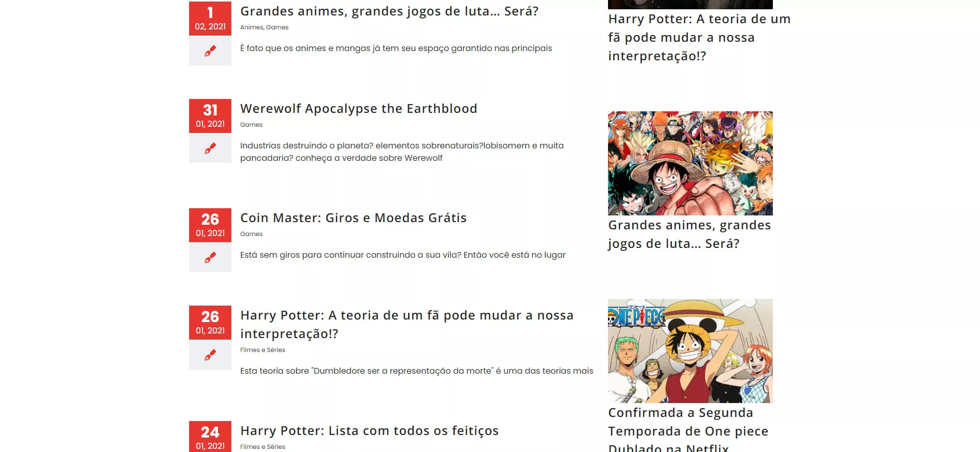The height and width of the screenshot is (452, 980).
Task: Open the Harry Potter: Lista com todos os feitiços post
Action: [369, 431]
